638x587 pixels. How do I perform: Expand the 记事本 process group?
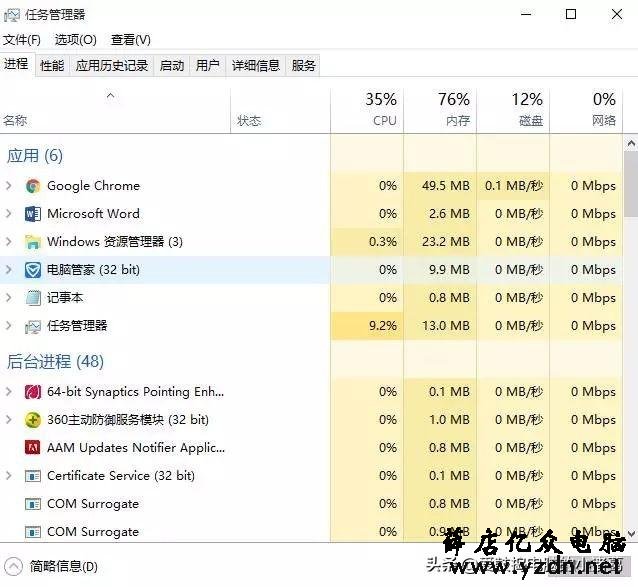pos(9,298)
